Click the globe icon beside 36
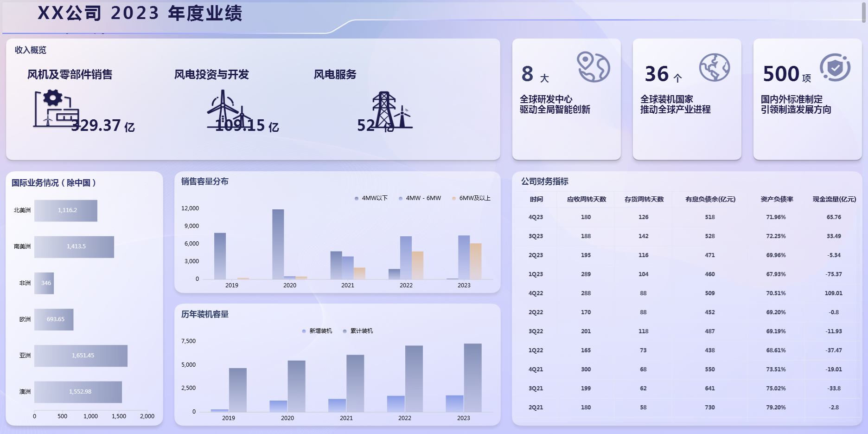 pyautogui.click(x=714, y=68)
